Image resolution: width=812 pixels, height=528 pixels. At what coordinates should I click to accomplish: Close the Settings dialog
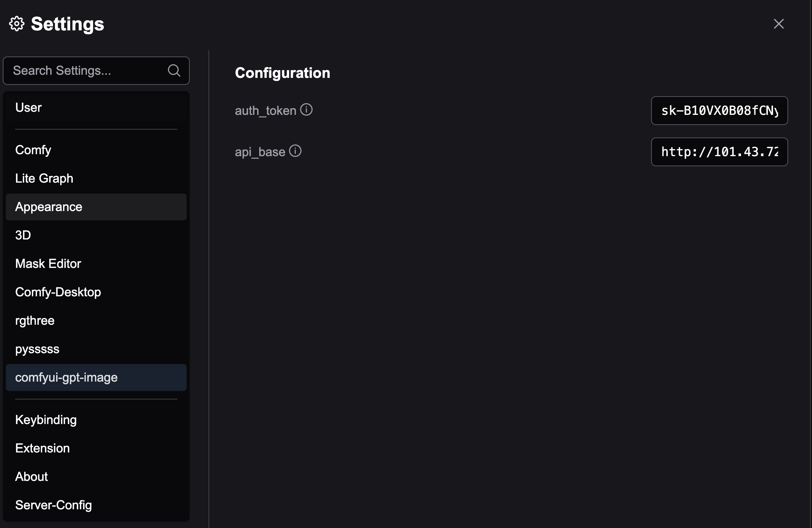[x=778, y=24]
